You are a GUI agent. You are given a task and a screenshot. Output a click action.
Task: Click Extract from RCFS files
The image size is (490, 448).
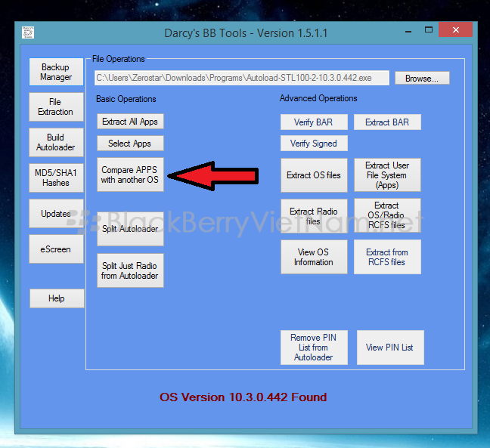pyautogui.click(x=387, y=257)
